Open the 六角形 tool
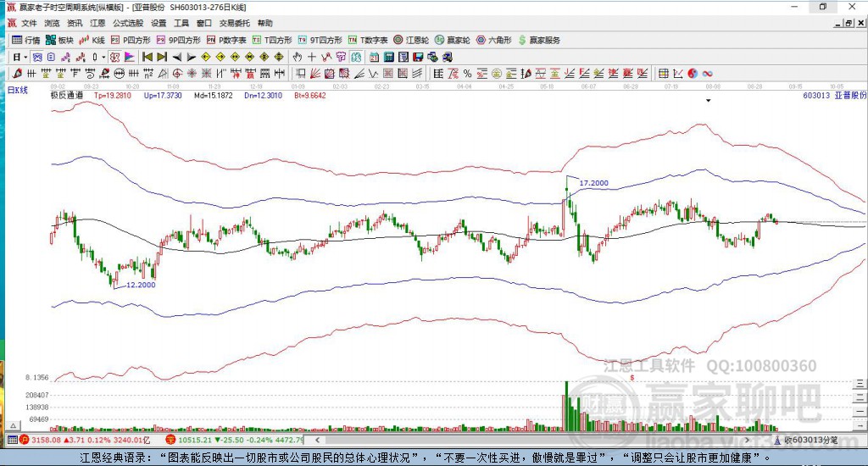868x466 pixels. pyautogui.click(x=494, y=41)
